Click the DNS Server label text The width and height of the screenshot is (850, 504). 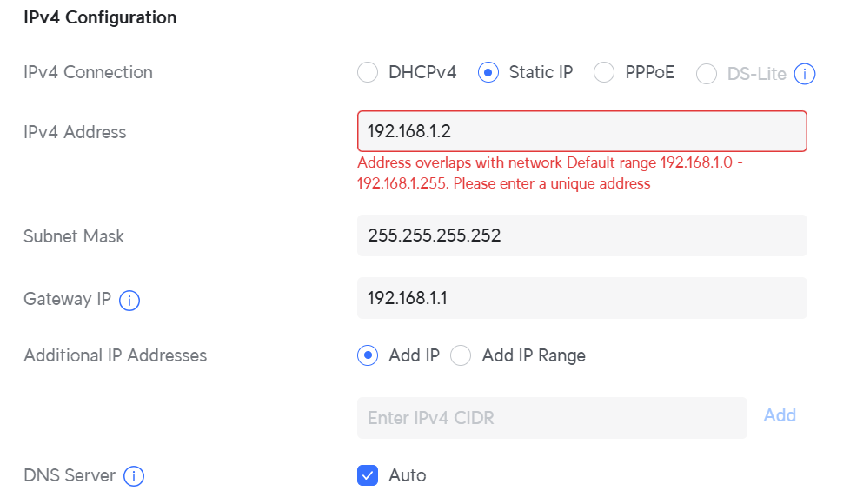click(70, 475)
